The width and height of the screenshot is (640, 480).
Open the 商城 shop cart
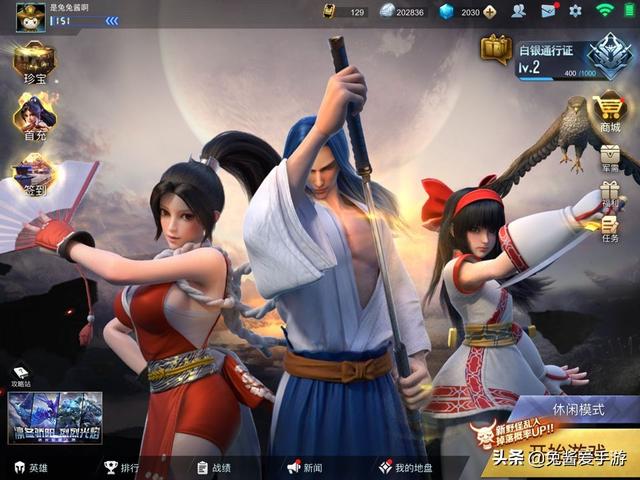tap(610, 112)
